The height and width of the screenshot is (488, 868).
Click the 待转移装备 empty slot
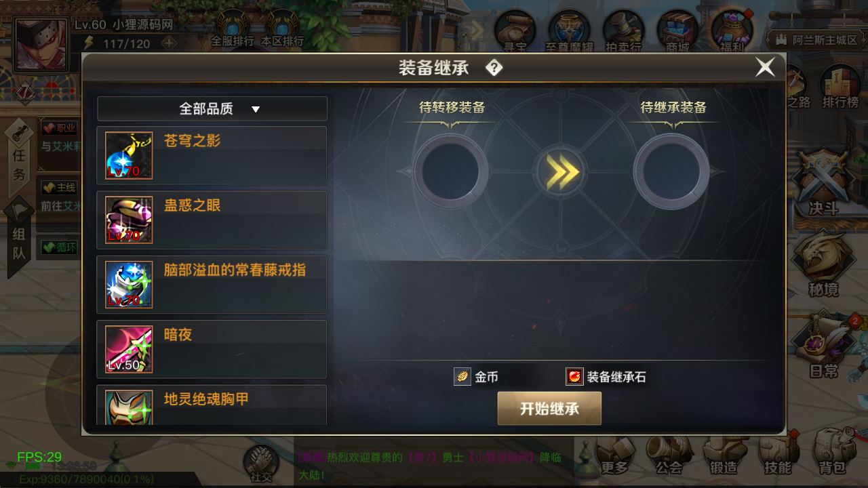[451, 170]
